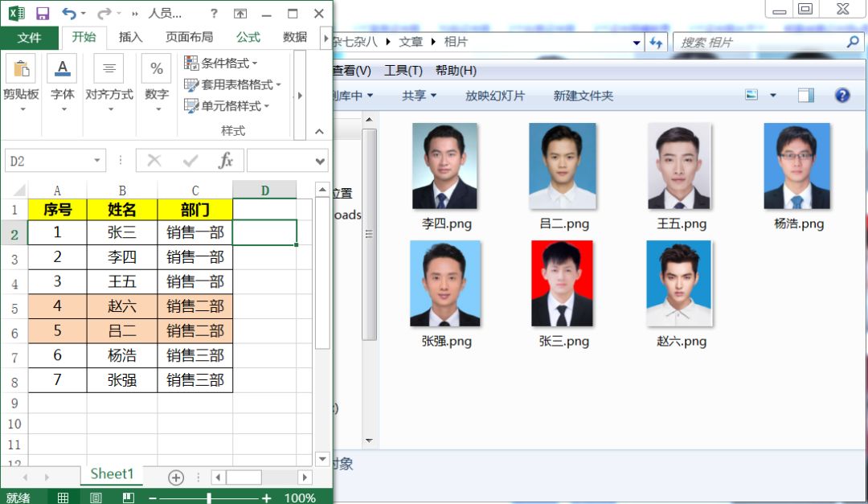
Task: Open 帮助(H) menu in Explorer
Action: pos(456,71)
